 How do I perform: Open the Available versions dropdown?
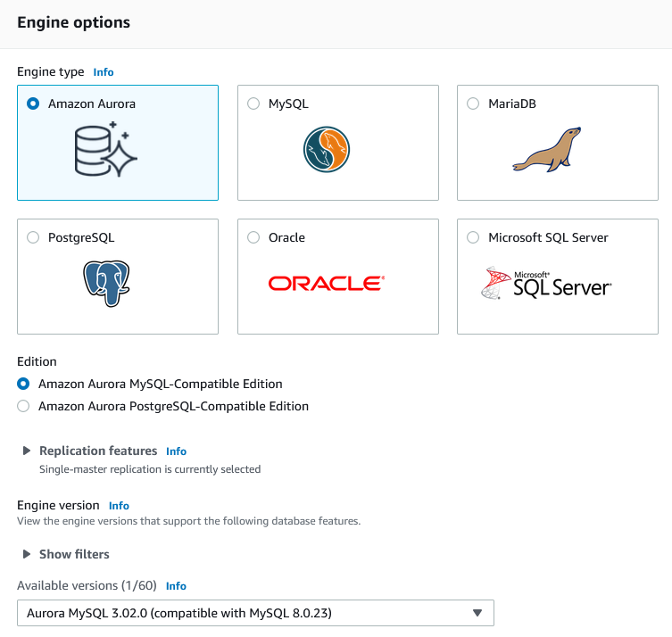pyautogui.click(x=255, y=613)
